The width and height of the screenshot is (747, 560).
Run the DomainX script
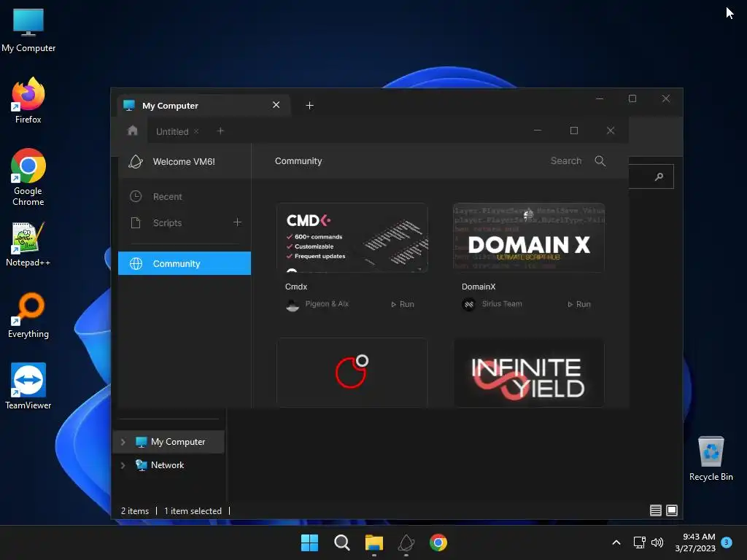[x=579, y=304]
